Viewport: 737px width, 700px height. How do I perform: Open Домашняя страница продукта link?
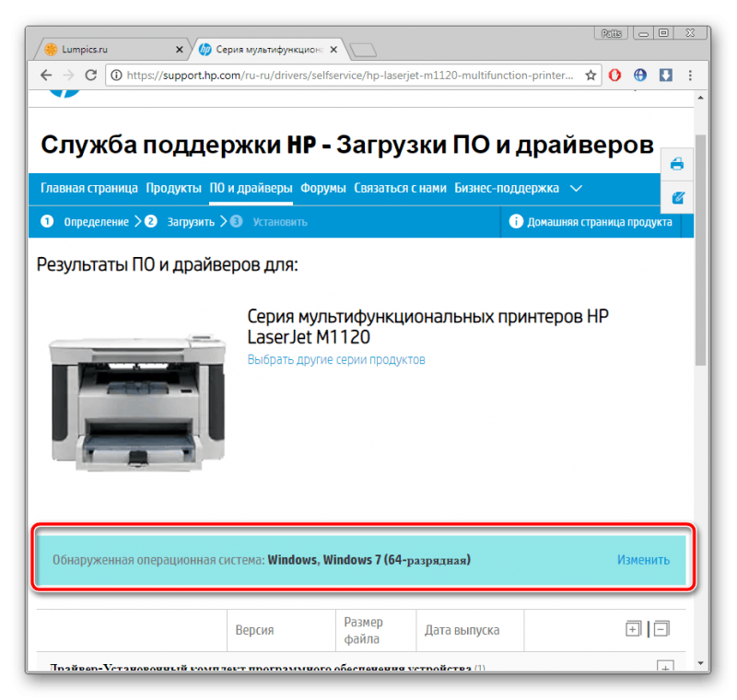pos(600,222)
